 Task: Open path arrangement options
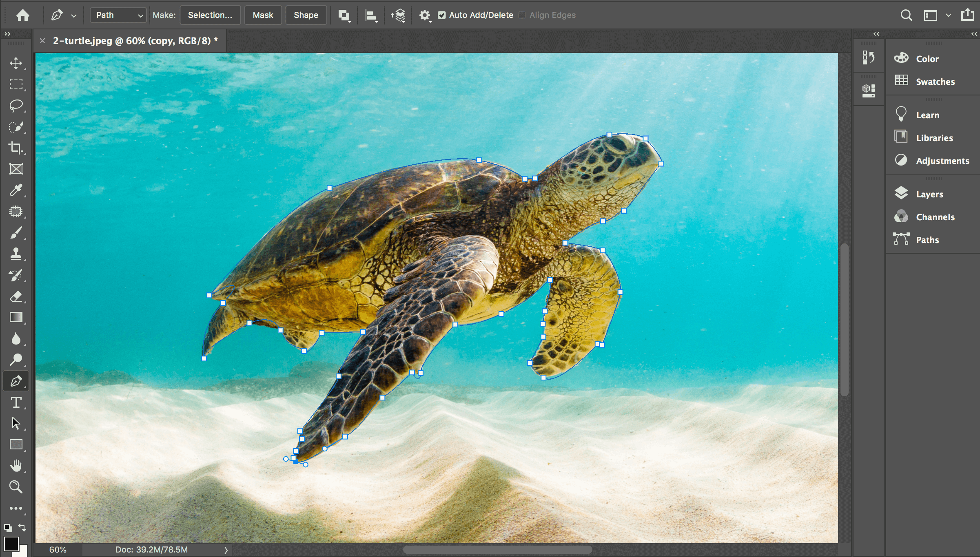[x=398, y=15]
